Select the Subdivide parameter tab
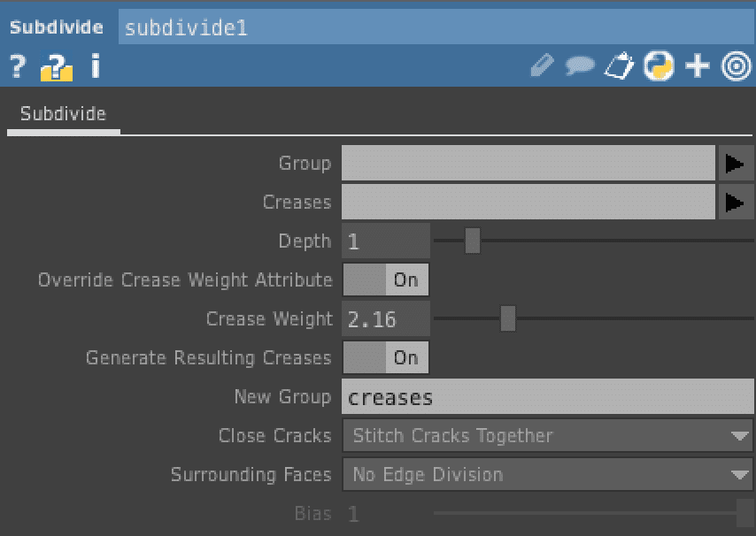Image resolution: width=756 pixels, height=536 pixels. click(x=63, y=114)
